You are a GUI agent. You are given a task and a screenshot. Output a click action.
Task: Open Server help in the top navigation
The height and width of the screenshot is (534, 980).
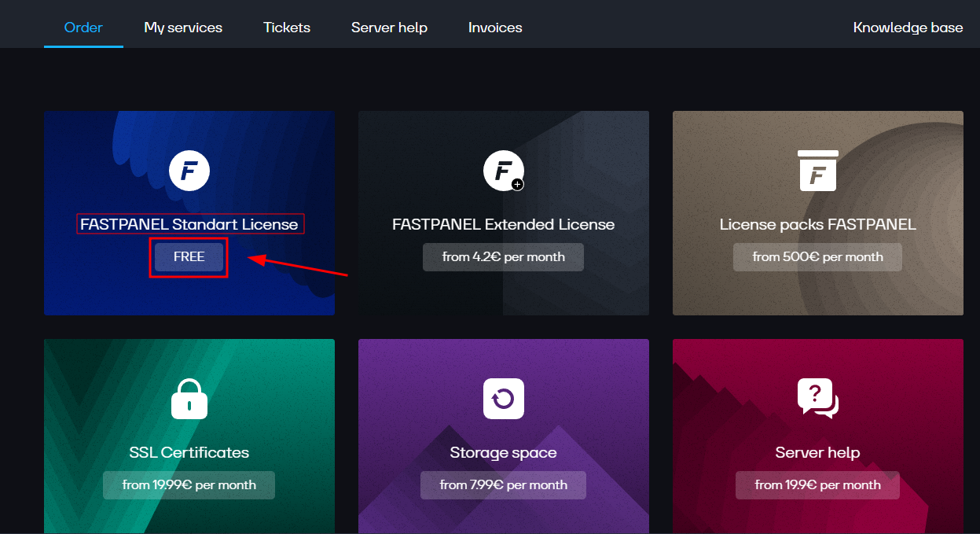click(389, 28)
